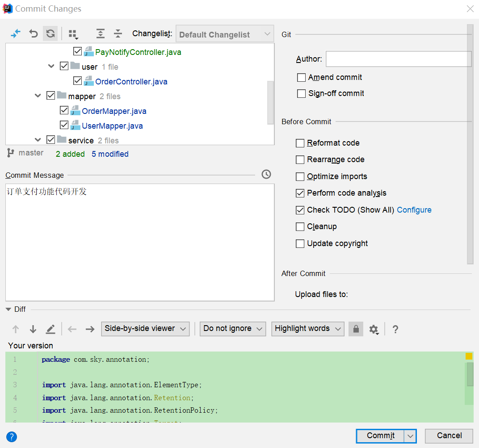The width and height of the screenshot is (479, 448).
Task: Click the Configure TODO link
Action: coord(414,210)
